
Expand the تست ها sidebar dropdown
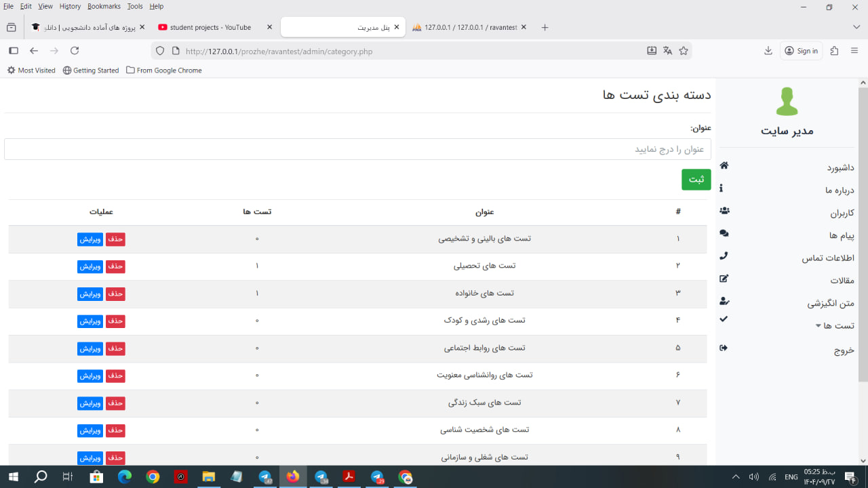click(x=835, y=326)
